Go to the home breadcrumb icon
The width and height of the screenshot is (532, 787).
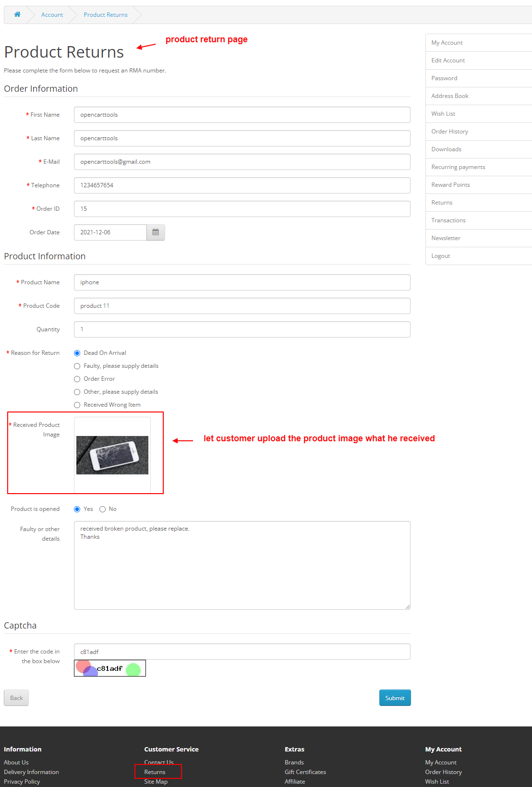click(x=17, y=14)
